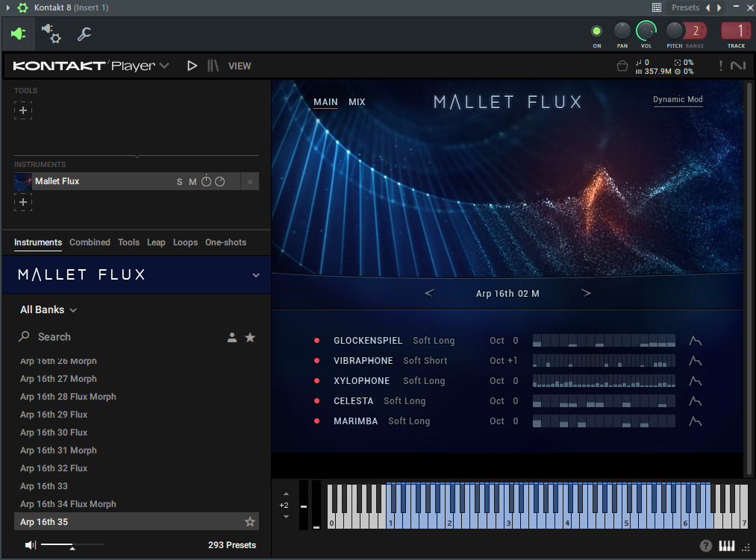756x560 pixels.
Task: Click the Glockenspiel envelope shape icon
Action: coord(695,341)
